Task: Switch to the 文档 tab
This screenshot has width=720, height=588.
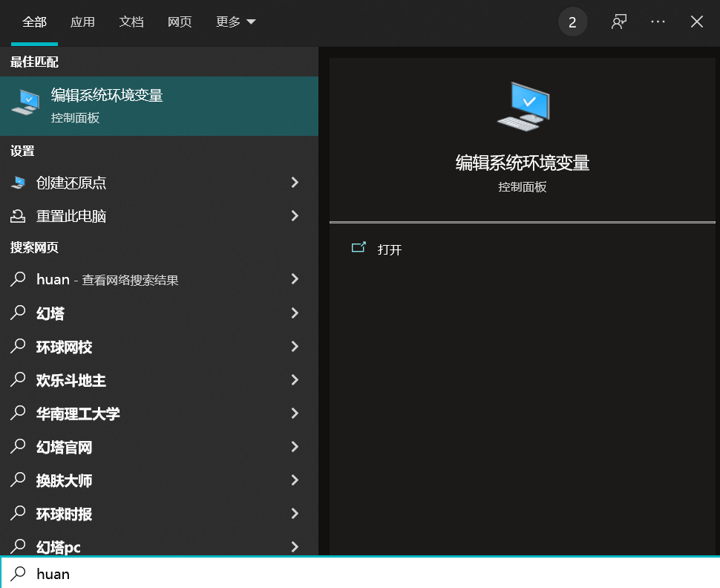Action: click(131, 22)
